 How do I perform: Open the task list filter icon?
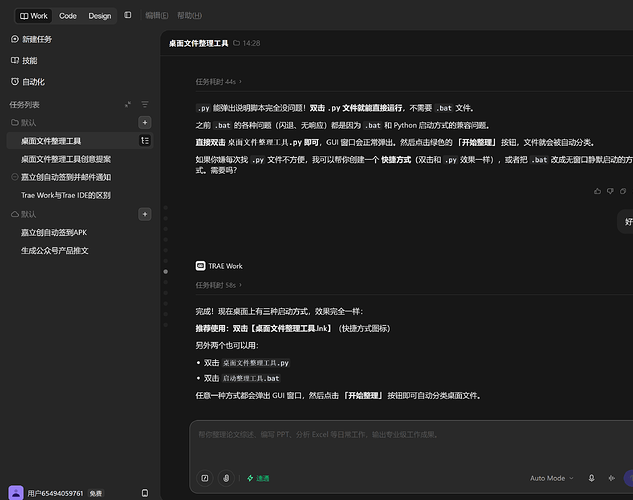tap(145, 105)
